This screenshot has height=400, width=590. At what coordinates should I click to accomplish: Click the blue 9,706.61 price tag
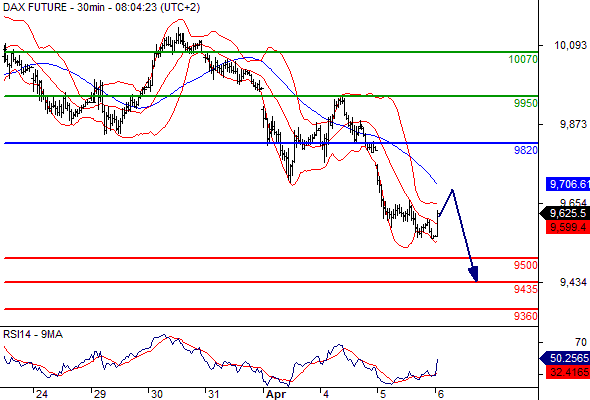[x=568, y=184]
